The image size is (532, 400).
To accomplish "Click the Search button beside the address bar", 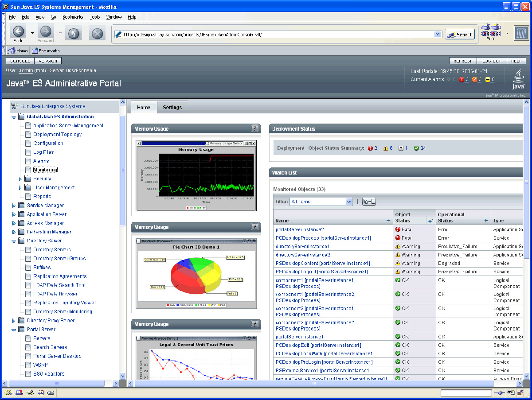I will pyautogui.click(x=460, y=35).
